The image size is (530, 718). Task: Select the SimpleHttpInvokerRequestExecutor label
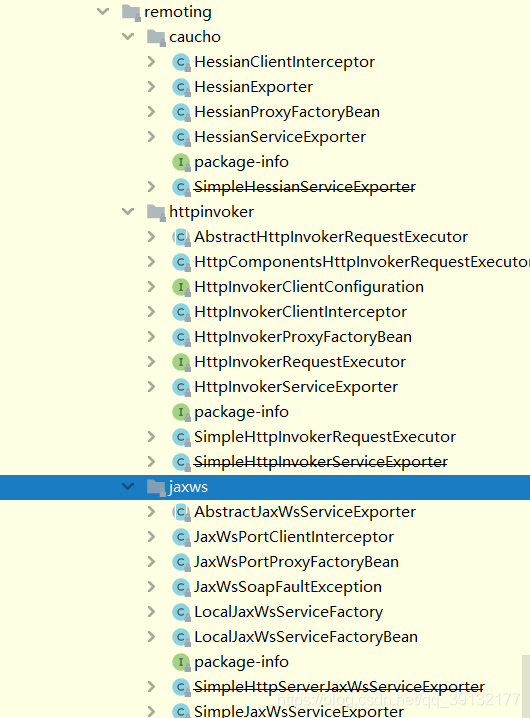pyautogui.click(x=325, y=437)
